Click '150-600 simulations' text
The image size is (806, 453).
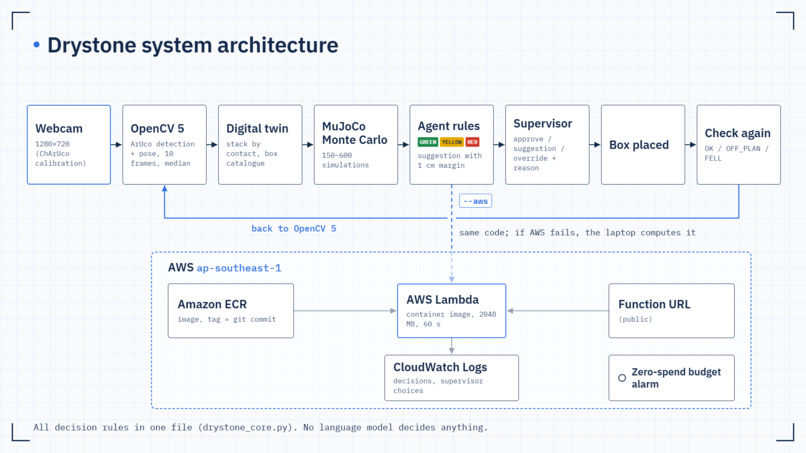tap(345, 160)
